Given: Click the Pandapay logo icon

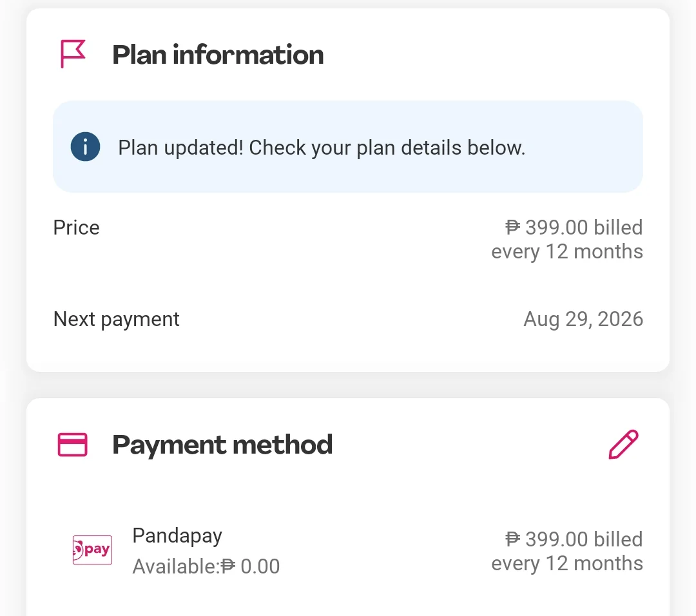Looking at the screenshot, I should point(92,550).
